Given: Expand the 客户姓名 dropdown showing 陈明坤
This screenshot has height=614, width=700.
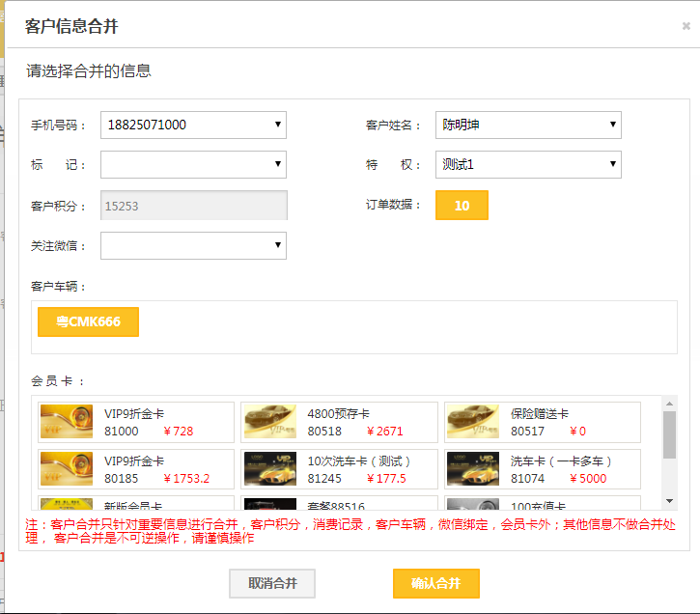Looking at the screenshot, I should tap(528, 125).
